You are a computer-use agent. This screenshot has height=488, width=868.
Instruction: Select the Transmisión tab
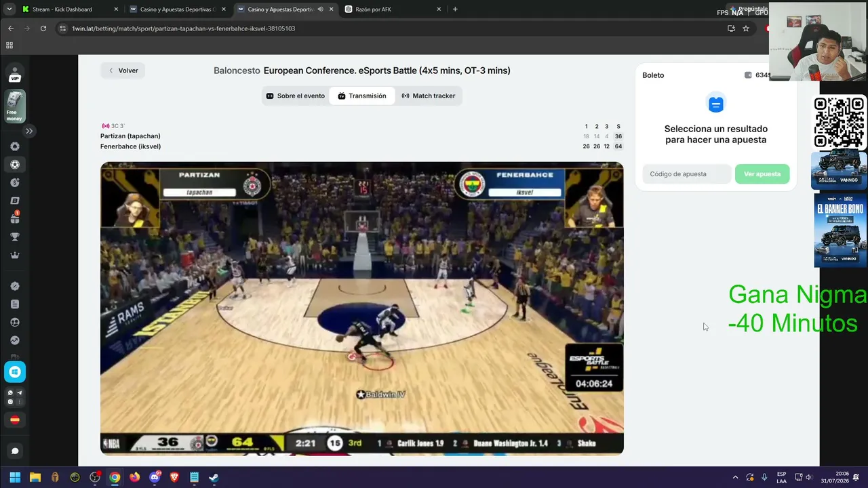pyautogui.click(x=362, y=96)
